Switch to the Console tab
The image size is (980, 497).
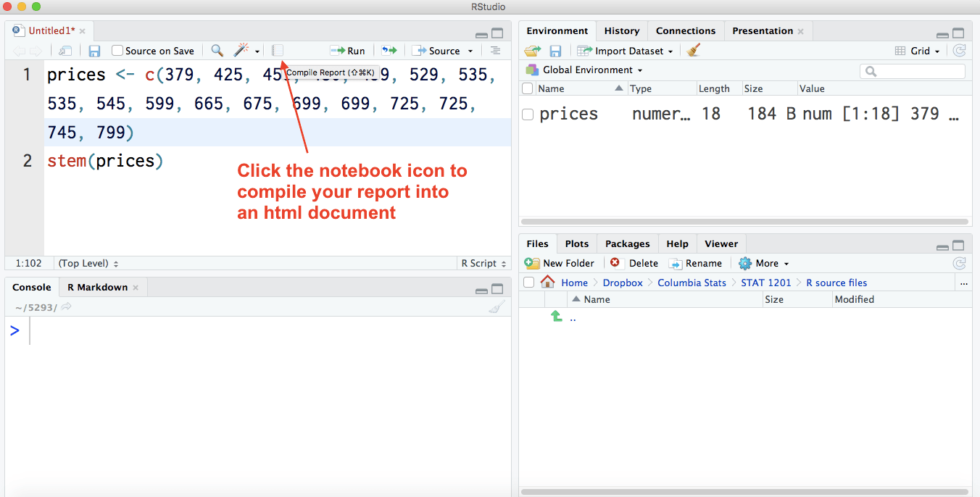(32, 288)
